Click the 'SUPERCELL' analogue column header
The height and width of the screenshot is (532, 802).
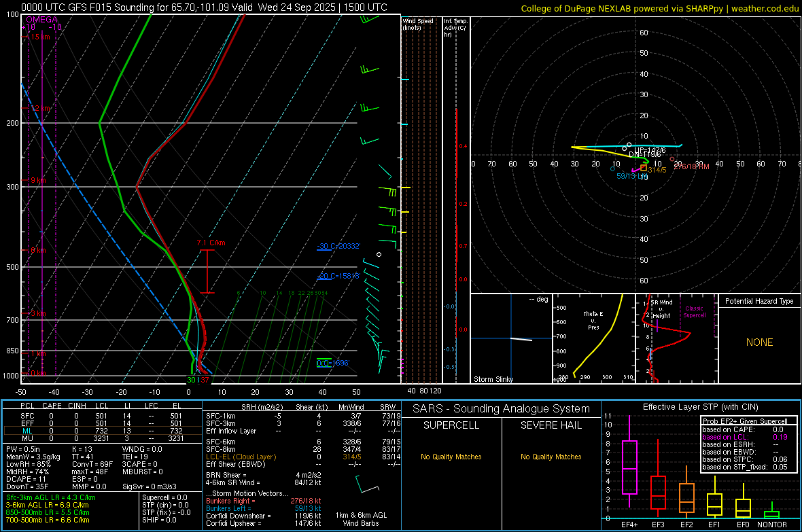coord(451,425)
